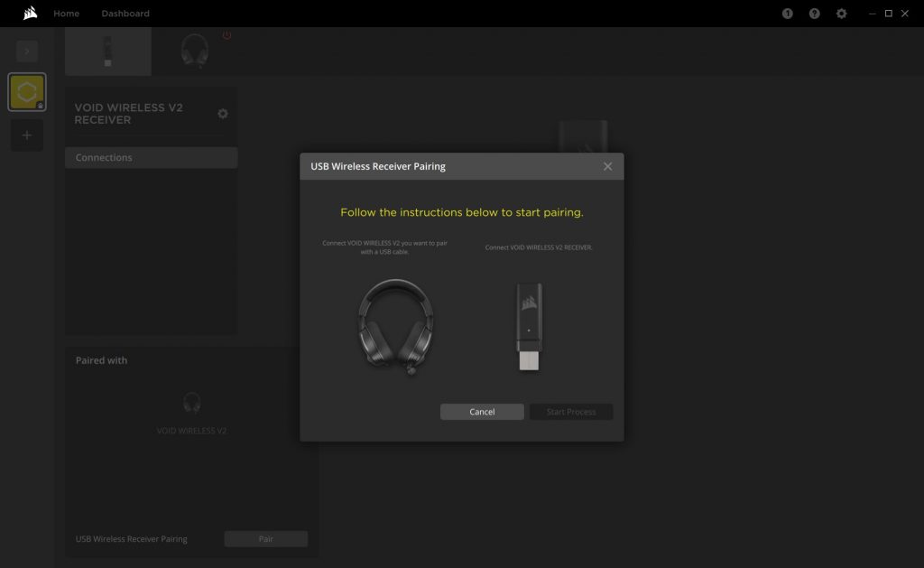Image resolution: width=924 pixels, height=568 pixels.
Task: Add a new profile with plus button
Action: tap(27, 135)
